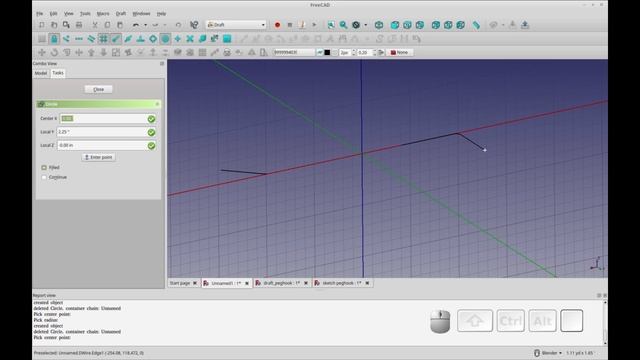Screen dimensions: 640x360
Task: Click the Fit Selection magnifier icon
Action: point(343,25)
